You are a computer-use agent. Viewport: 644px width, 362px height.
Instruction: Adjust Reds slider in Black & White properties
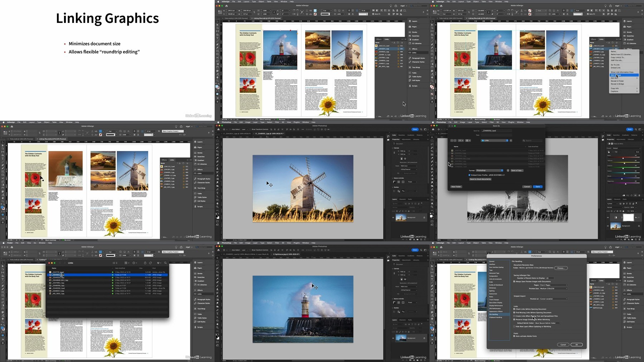623,158
